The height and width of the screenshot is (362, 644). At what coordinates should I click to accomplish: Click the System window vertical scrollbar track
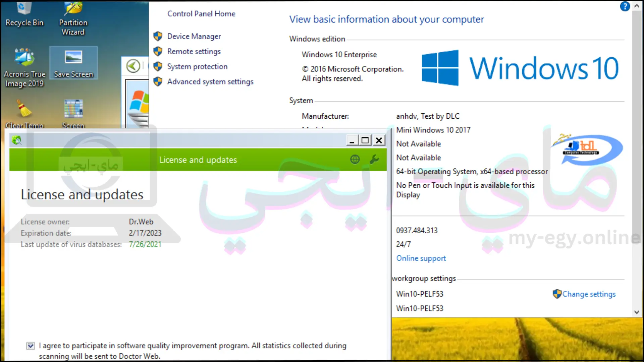tap(637, 159)
